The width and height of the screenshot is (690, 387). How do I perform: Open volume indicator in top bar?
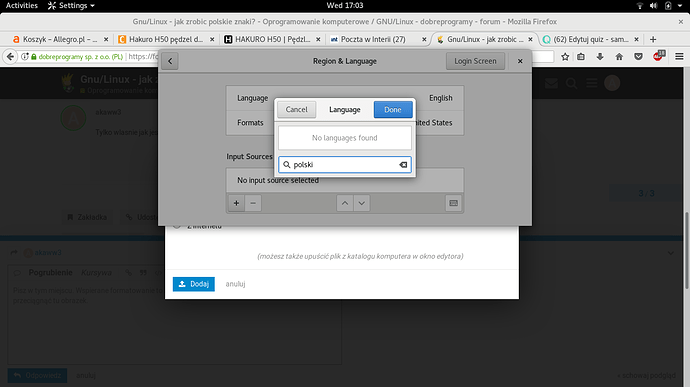tap(653, 6)
